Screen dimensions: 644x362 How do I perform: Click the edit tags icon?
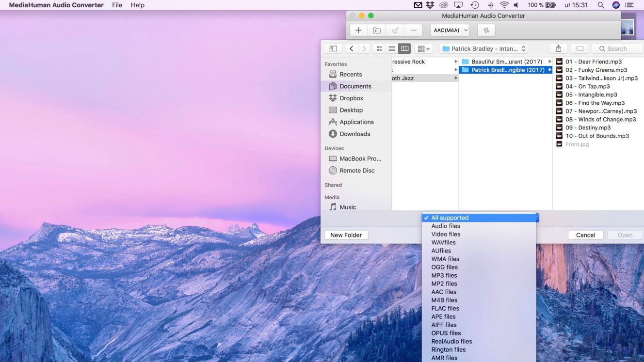[580, 48]
